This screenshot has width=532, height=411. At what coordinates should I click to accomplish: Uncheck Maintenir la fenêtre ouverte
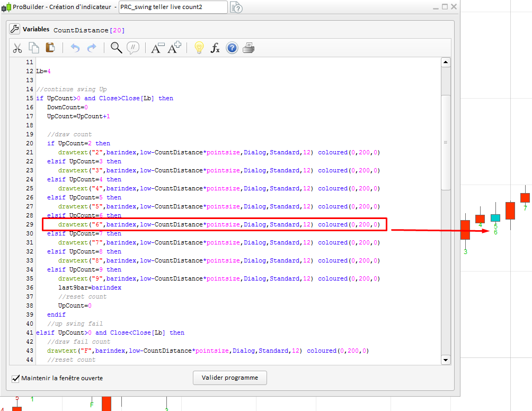[x=15, y=379]
